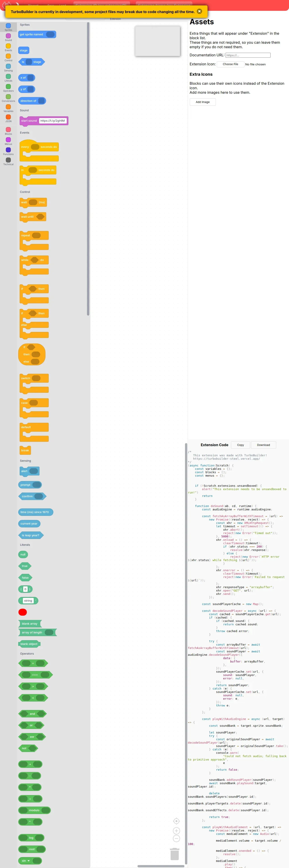Zoom in the workspace with plus icon
This screenshot has height=868, width=289.
coord(176,831)
